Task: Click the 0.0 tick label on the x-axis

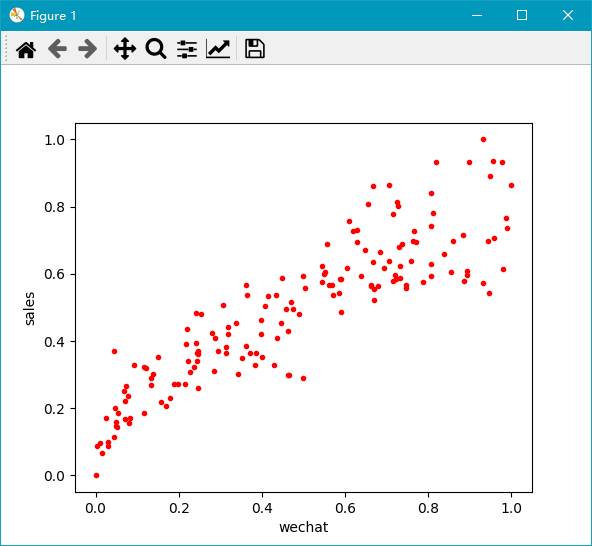Action: click(x=96, y=508)
